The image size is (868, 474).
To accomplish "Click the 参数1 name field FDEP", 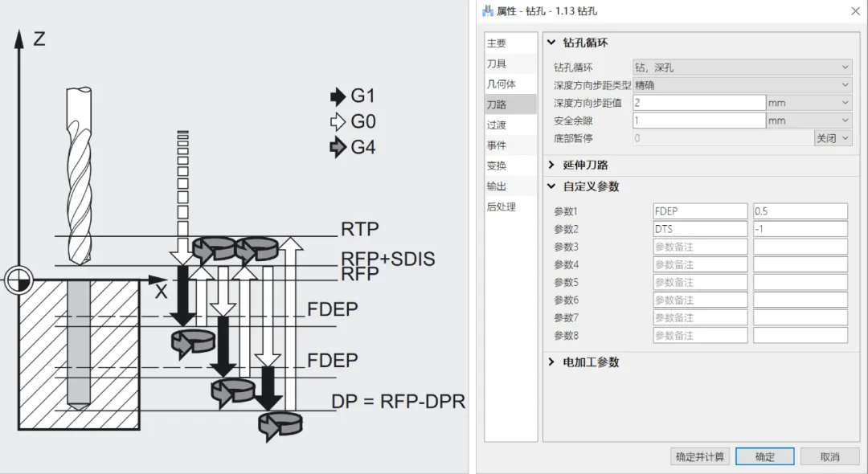I will (700, 211).
